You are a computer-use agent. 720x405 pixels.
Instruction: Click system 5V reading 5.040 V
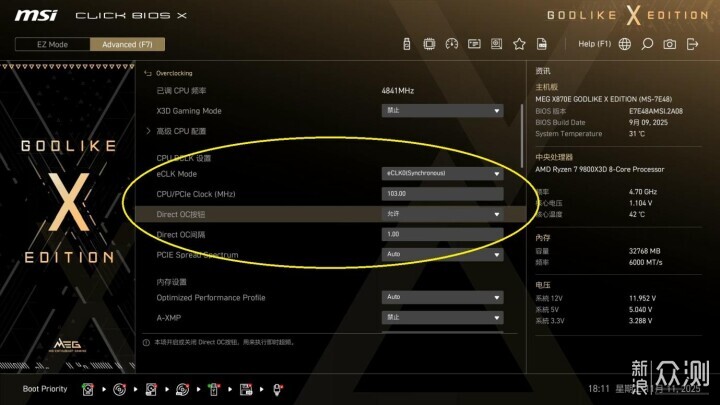tap(640, 310)
